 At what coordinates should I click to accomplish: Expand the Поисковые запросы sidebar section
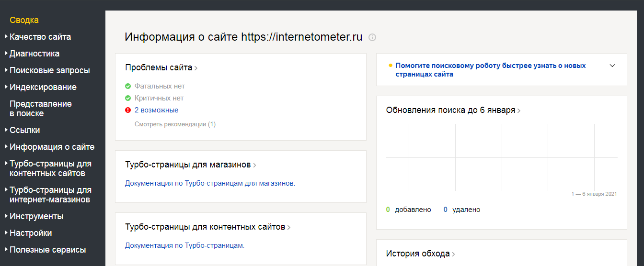(49, 70)
